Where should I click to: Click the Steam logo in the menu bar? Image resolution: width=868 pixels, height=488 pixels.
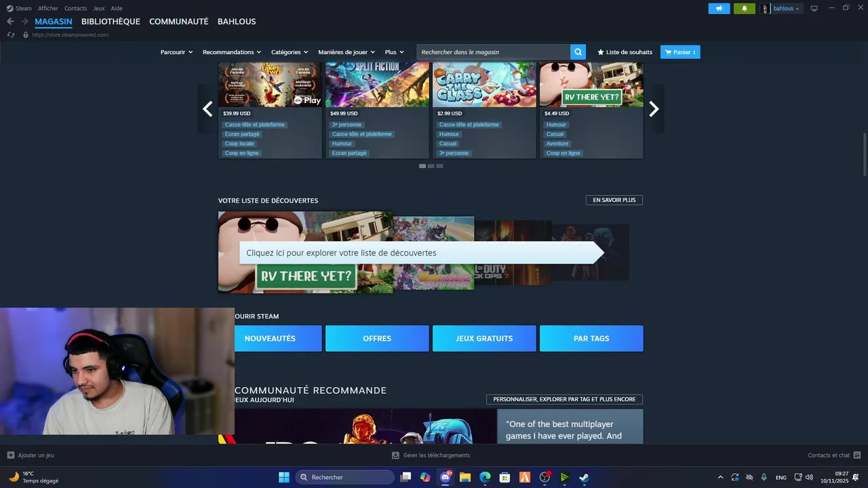click(x=9, y=8)
